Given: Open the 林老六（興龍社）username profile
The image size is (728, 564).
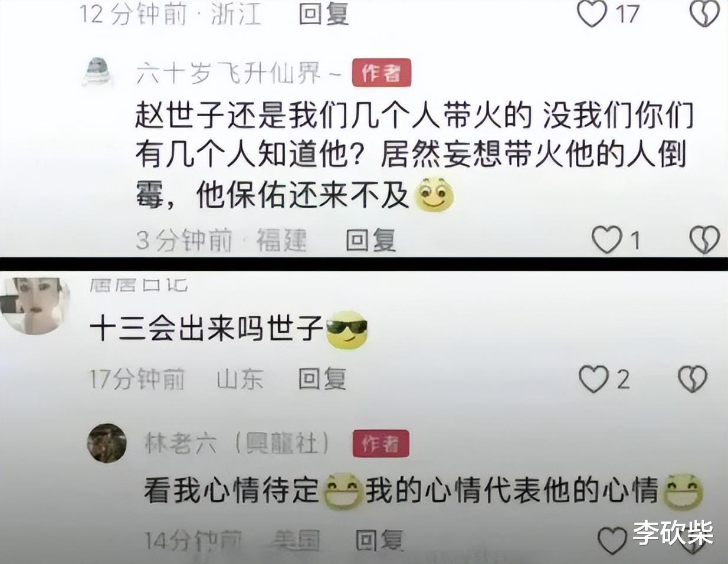Looking at the screenshot, I should 237,443.
